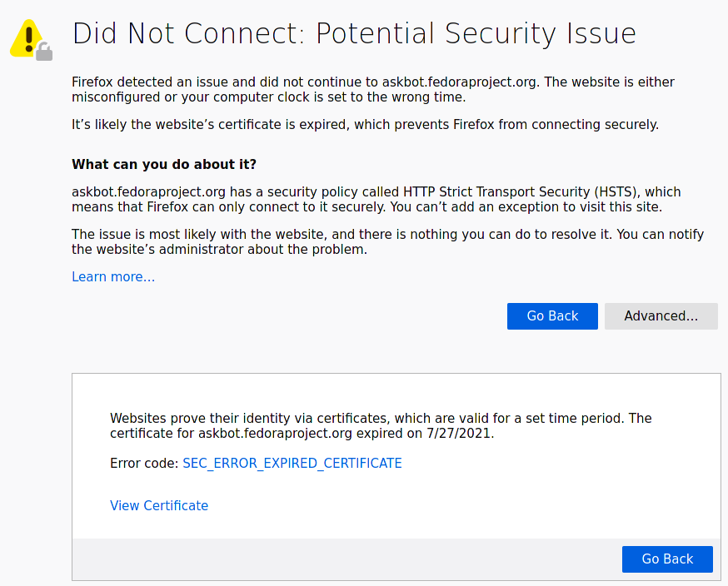Click the SEC_ERROR_EXPIRED_CERTIFICATE error code link
Image resolution: width=728 pixels, height=586 pixels.
[x=292, y=464]
